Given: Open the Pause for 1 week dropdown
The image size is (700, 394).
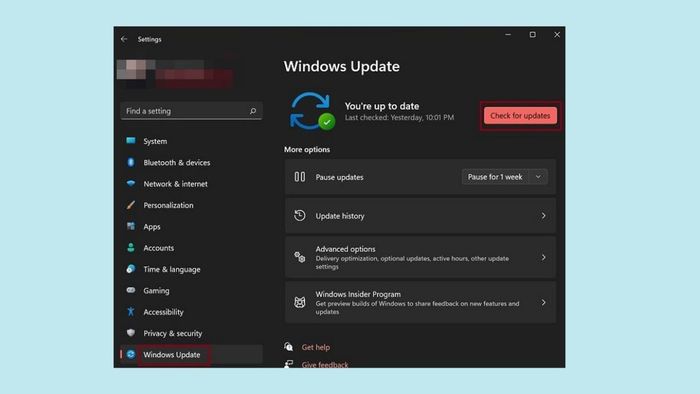Looking at the screenshot, I should 504,177.
